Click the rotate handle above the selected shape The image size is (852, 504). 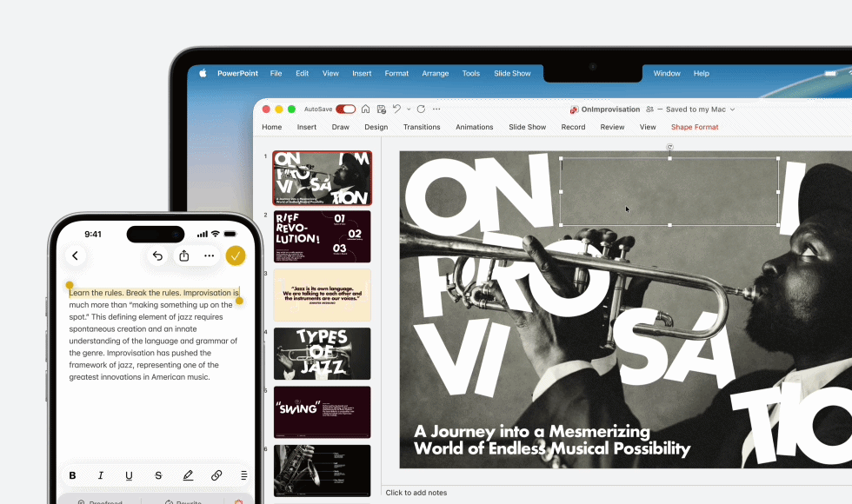[670, 147]
